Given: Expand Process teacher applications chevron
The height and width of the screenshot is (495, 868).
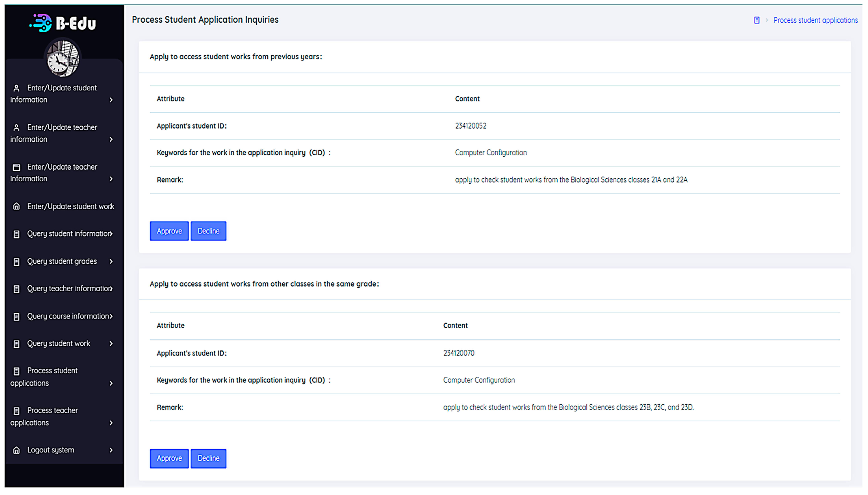Looking at the screenshot, I should 111,423.
